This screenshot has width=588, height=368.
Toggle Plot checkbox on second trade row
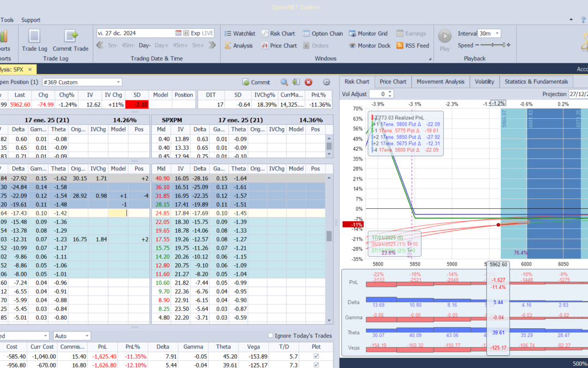coord(316,365)
